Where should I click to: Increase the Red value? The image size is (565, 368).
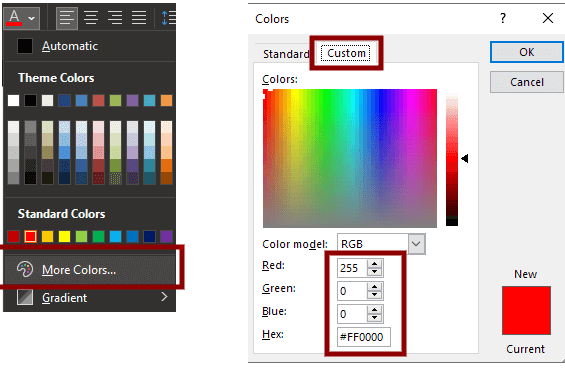(375, 264)
